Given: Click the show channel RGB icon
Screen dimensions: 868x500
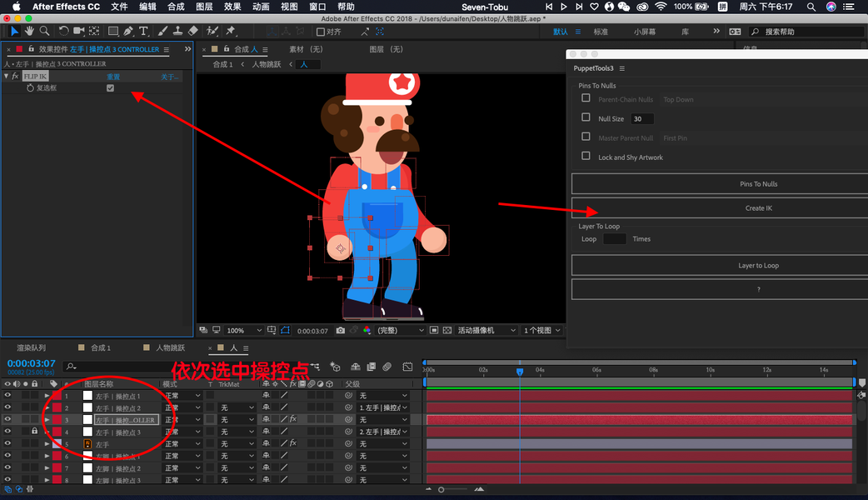Looking at the screenshot, I should 367,331.
